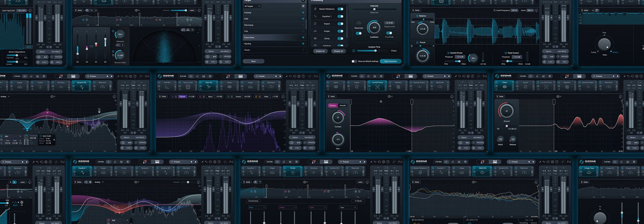The width and height of the screenshot is (644, 224).
Task: Toggle the Clarity processing switch in the assistant
Action: click(340, 39)
